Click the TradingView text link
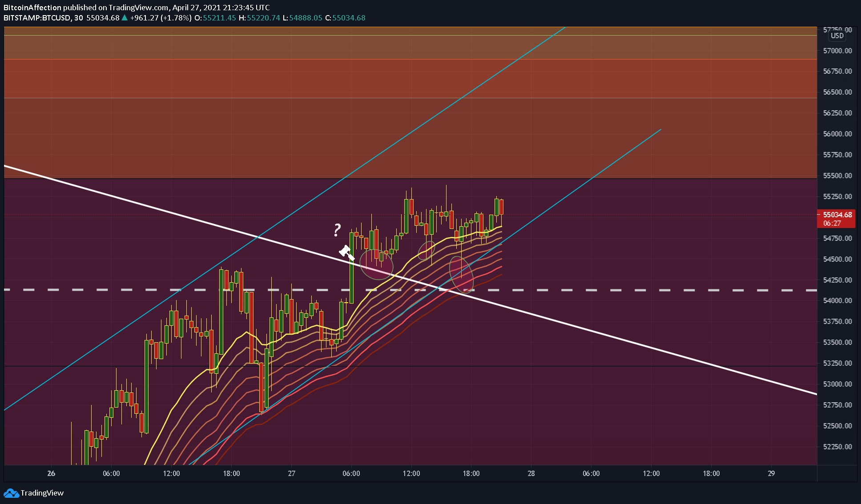Image resolution: width=861 pixels, height=504 pixels. [x=42, y=493]
